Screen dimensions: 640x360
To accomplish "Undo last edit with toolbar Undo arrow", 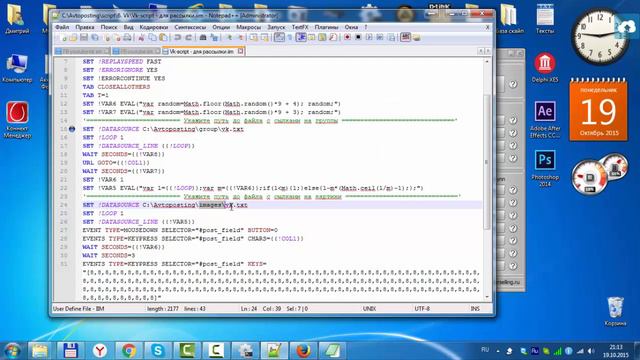I will pos(177,38).
